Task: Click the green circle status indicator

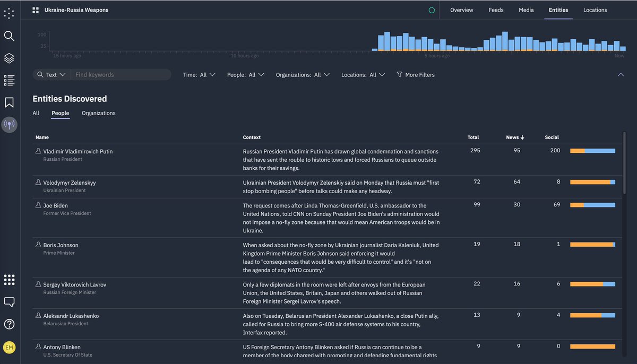Action: click(432, 10)
